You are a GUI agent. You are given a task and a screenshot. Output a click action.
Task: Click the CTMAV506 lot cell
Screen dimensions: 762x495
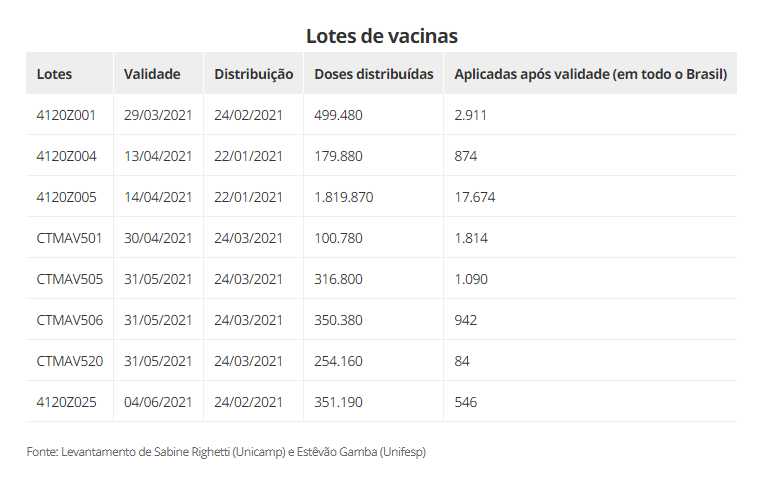69,320
